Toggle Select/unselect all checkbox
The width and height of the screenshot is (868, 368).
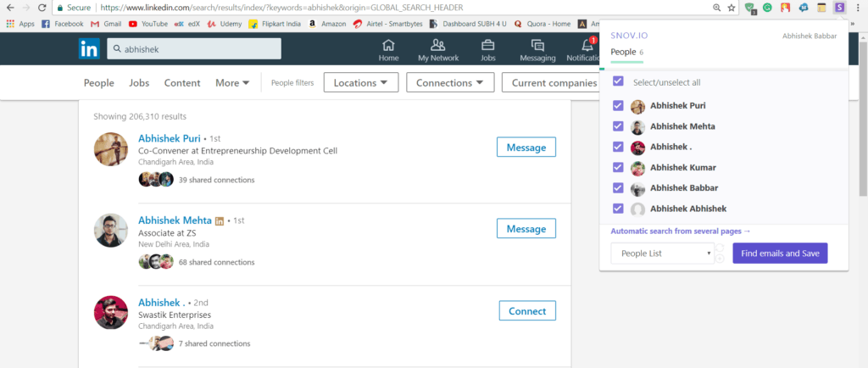coord(618,81)
